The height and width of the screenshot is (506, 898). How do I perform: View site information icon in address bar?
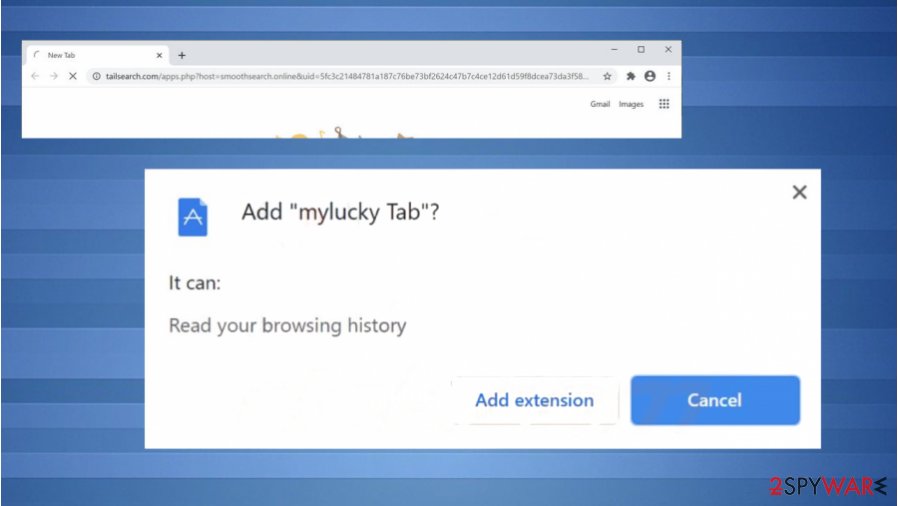click(x=97, y=76)
